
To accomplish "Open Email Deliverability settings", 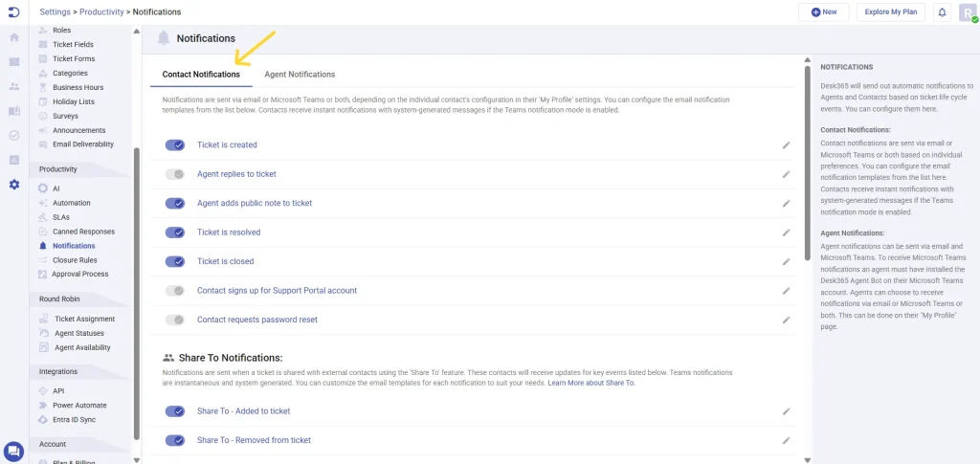I will pos(83,144).
